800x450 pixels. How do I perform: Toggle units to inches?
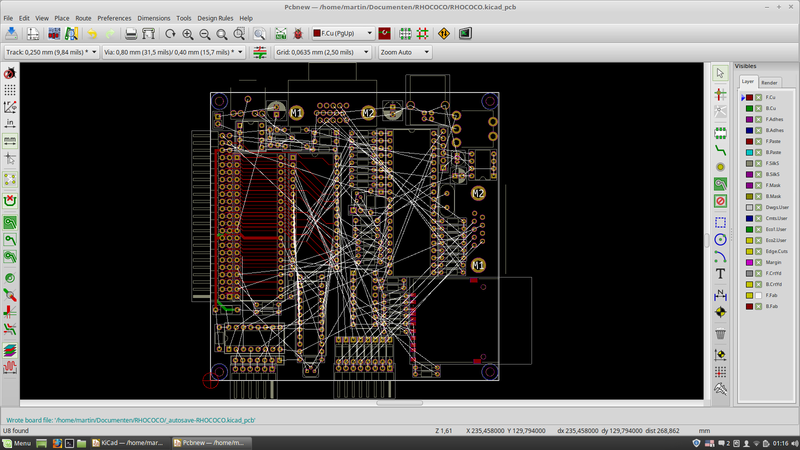[10, 123]
